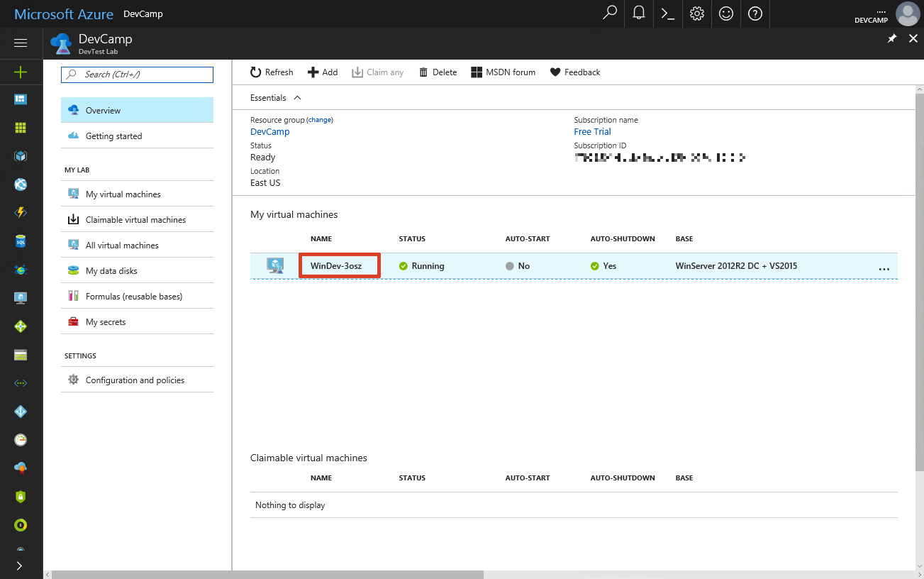This screenshot has width=924, height=579.
Task: Click Delete in the toolbar
Action: [x=438, y=72]
